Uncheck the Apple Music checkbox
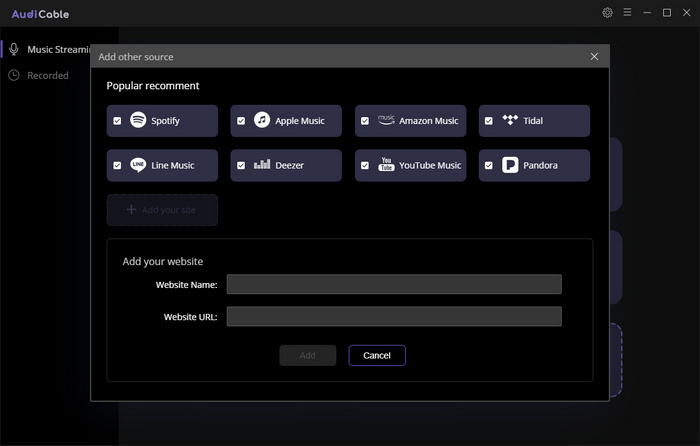Image resolution: width=700 pixels, height=446 pixels. point(241,121)
